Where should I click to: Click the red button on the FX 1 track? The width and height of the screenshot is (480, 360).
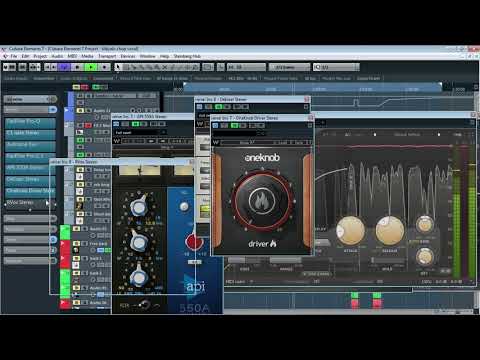point(88,125)
